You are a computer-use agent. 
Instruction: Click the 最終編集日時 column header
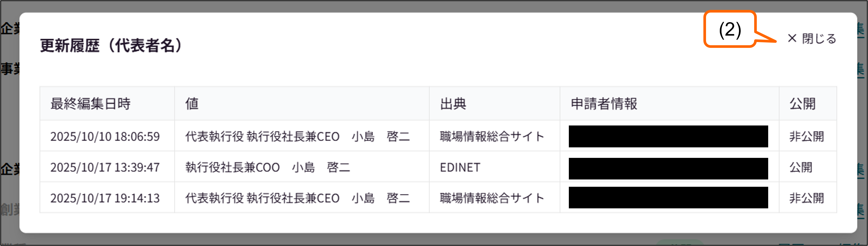[x=91, y=104]
